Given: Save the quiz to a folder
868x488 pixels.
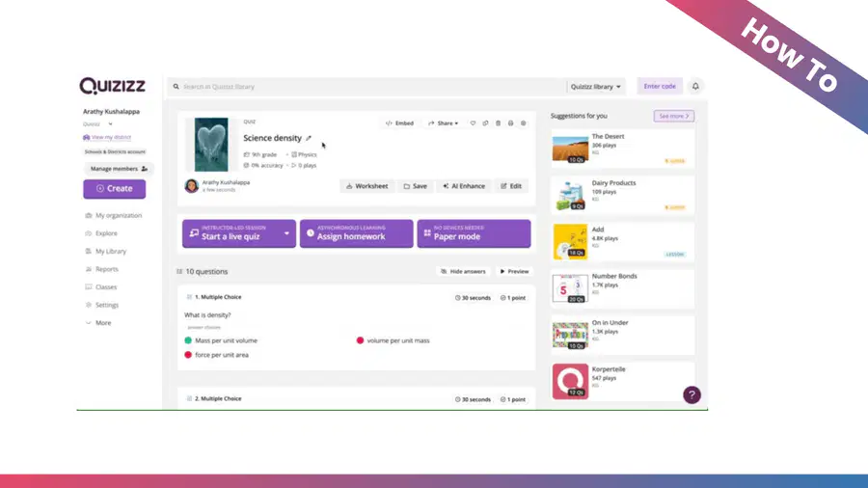Looking at the screenshot, I should point(415,186).
